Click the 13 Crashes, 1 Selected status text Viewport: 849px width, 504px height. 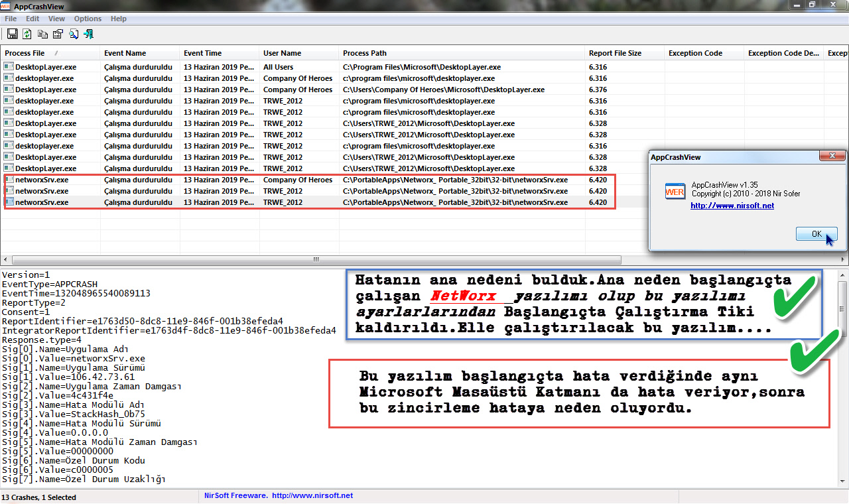point(38,497)
